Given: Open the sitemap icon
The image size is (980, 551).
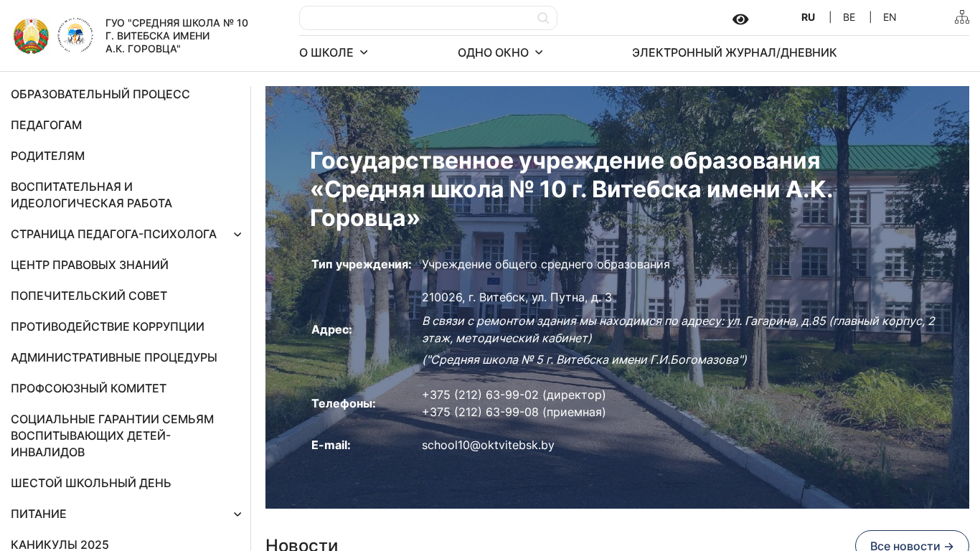Looking at the screenshot, I should pos(961,17).
